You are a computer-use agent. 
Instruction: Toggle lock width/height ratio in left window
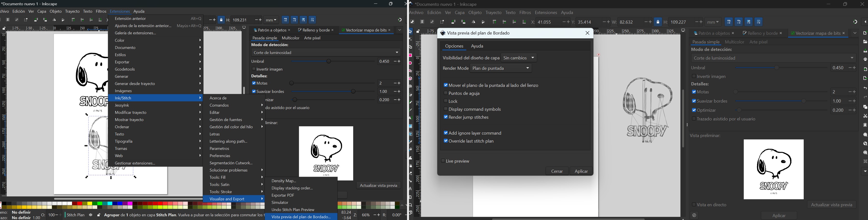[221, 20]
